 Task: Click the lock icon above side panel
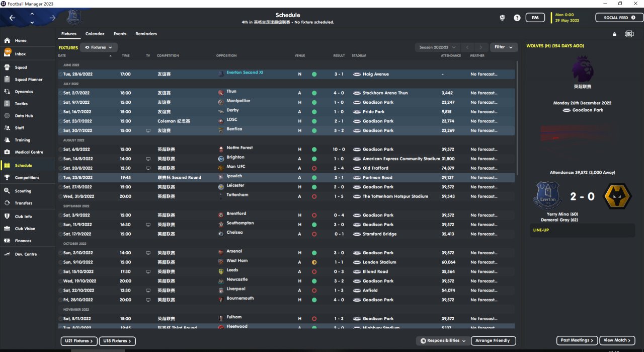pos(614,34)
